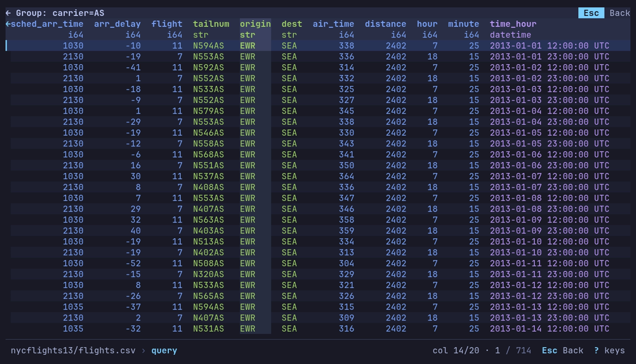Select the sched_arr_time column header

47,24
